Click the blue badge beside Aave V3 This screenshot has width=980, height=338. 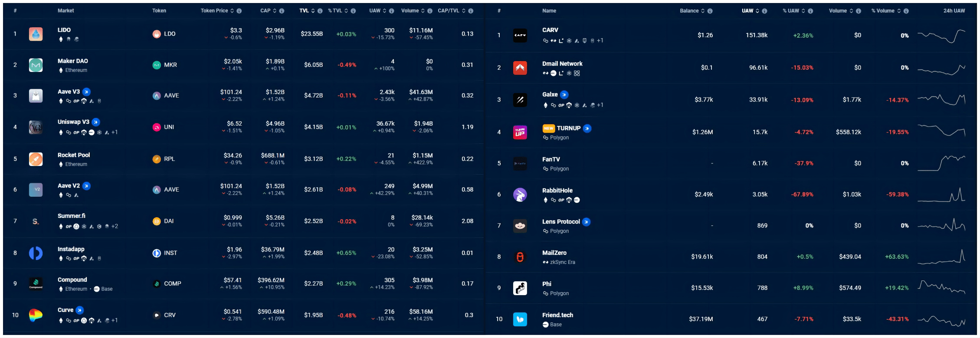click(87, 92)
